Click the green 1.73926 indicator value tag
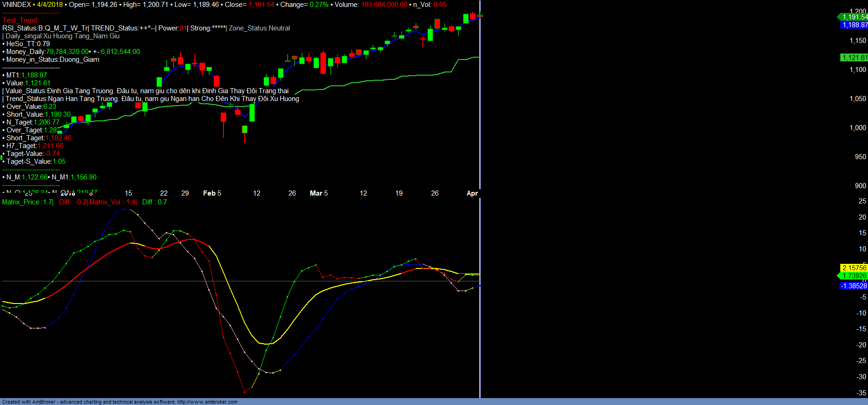868x405 pixels. click(854, 276)
